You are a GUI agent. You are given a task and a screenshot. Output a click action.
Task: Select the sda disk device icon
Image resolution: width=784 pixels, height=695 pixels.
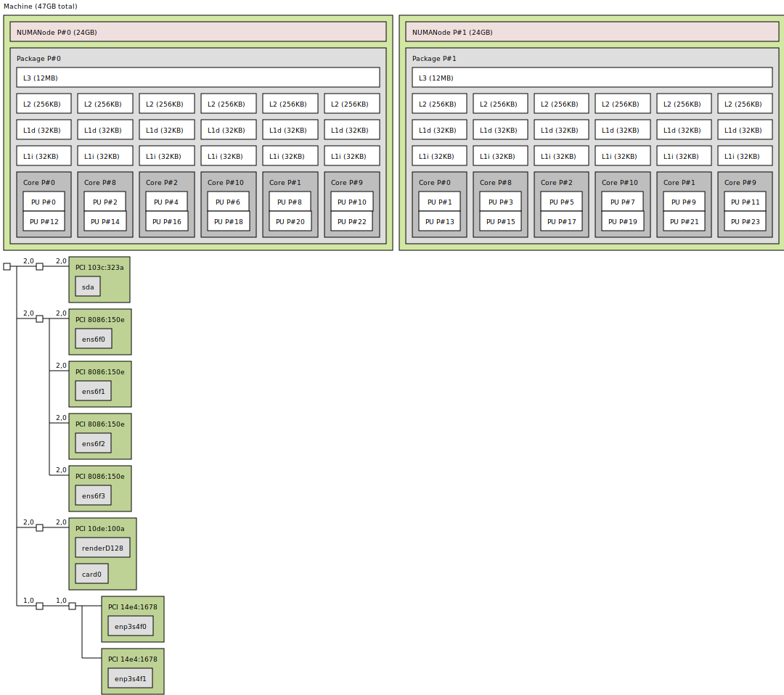click(x=87, y=287)
